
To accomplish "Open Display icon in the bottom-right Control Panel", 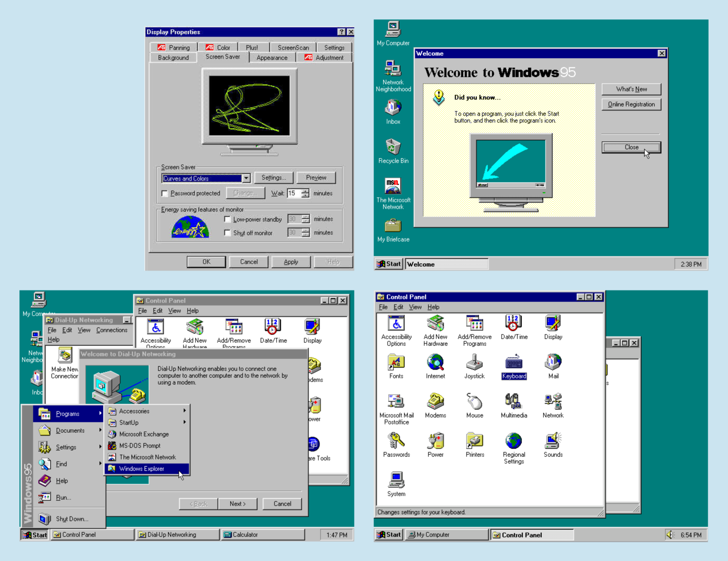I will coord(553,327).
